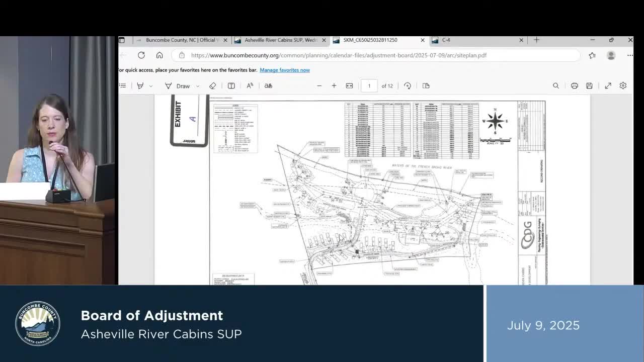Screen dimensions: 644x362
Task: Click the address bar URL
Action: coord(339,55)
